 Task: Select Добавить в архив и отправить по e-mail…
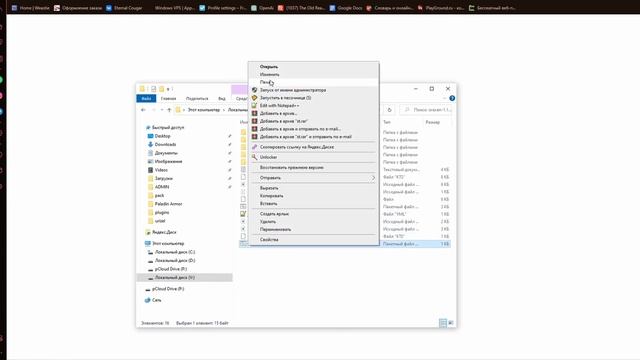point(313,129)
